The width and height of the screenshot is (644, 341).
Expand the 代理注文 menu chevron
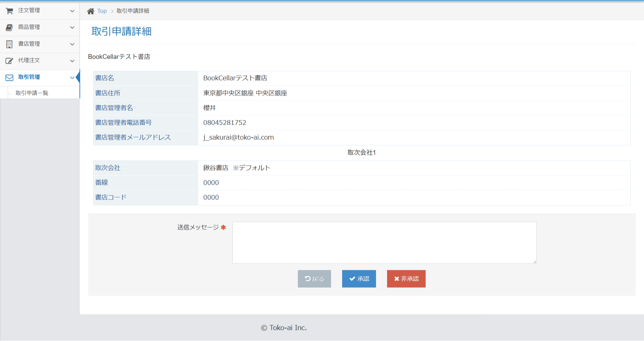tap(72, 61)
